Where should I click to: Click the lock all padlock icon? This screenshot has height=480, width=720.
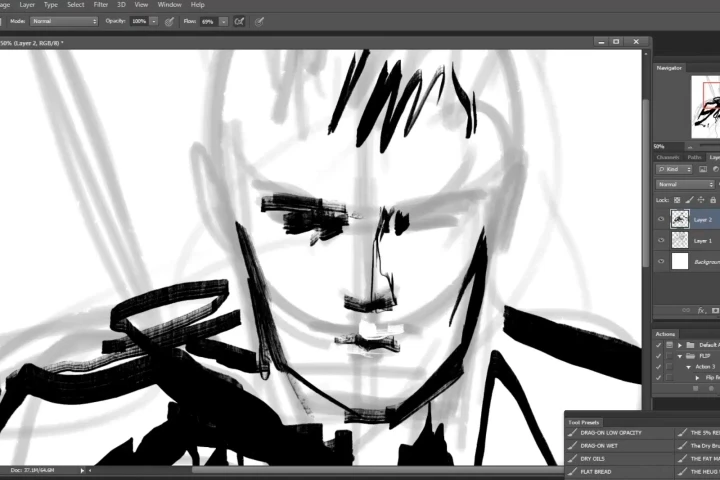coord(713,200)
